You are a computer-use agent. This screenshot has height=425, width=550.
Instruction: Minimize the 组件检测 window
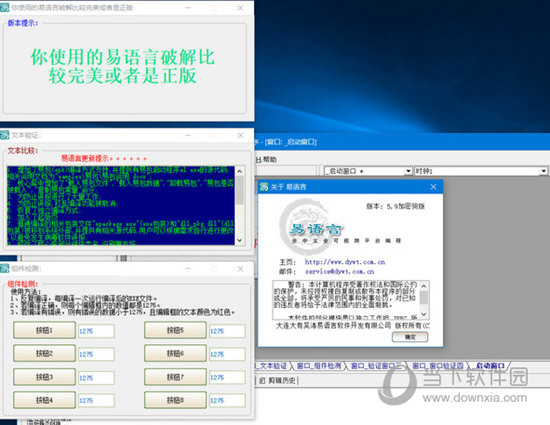tap(188, 269)
